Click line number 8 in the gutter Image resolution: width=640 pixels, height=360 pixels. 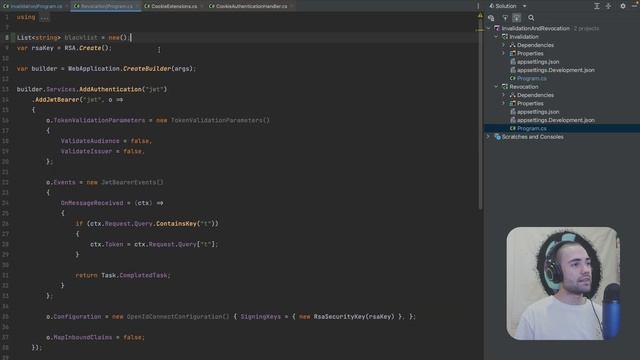click(7, 38)
